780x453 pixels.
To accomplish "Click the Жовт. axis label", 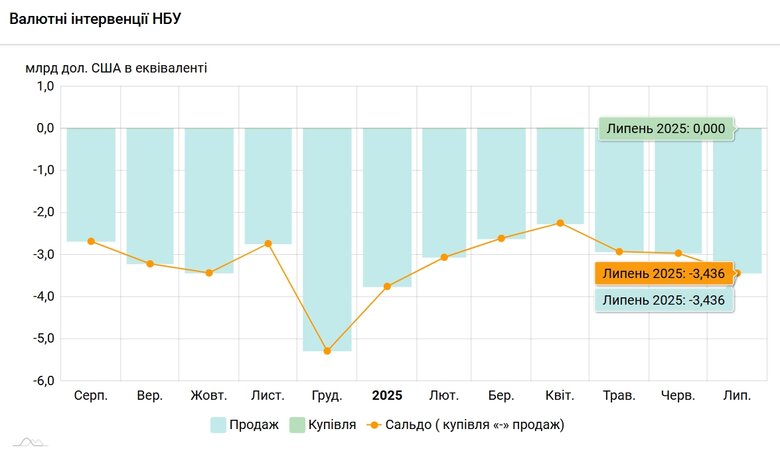I will (208, 396).
